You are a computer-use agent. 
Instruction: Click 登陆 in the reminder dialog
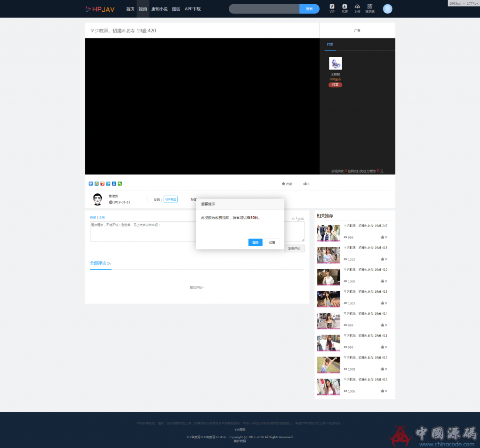(255, 242)
